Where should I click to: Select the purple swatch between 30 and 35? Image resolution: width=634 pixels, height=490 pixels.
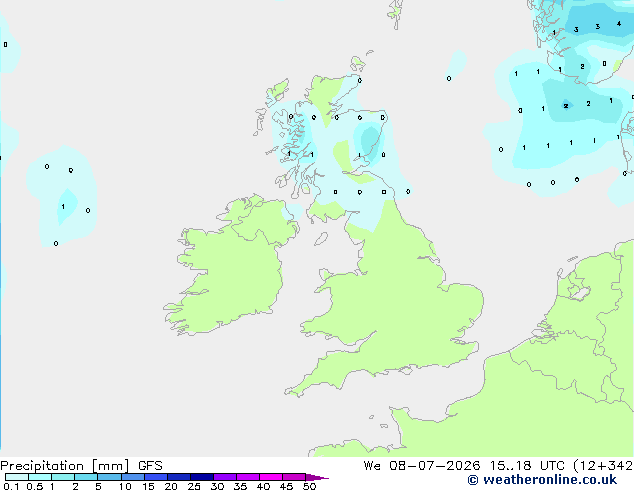tap(225, 477)
